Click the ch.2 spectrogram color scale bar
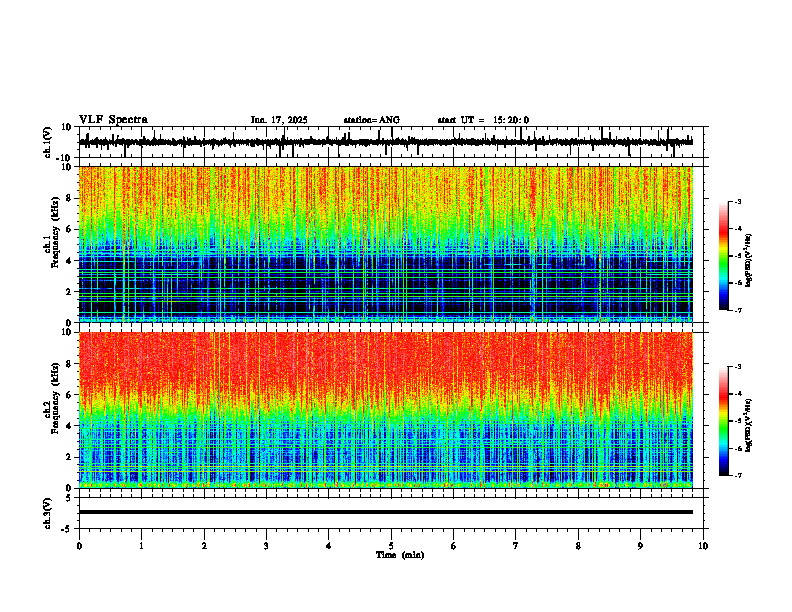The width and height of the screenshot is (792, 612). [x=723, y=421]
